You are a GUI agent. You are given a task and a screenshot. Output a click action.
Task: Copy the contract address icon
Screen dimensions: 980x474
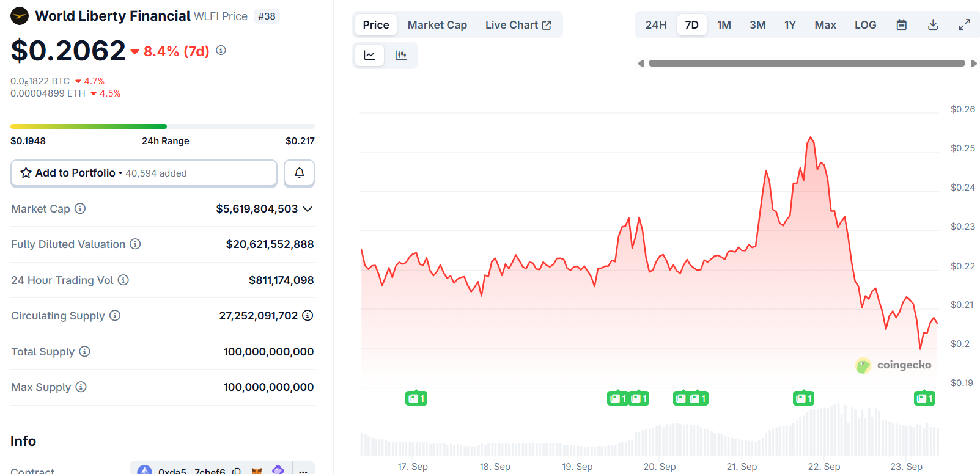pos(237,471)
